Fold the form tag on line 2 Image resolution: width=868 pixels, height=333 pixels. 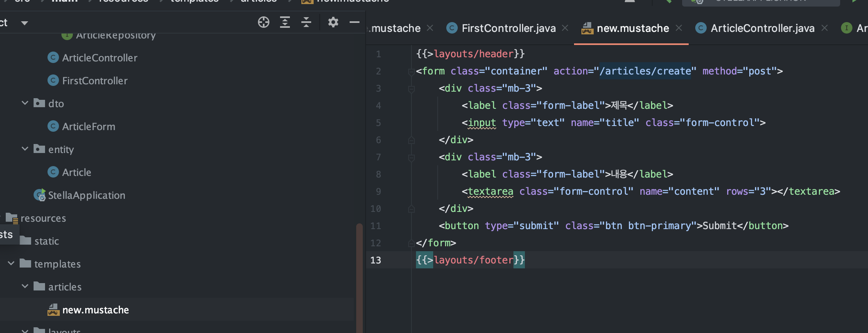(x=411, y=72)
